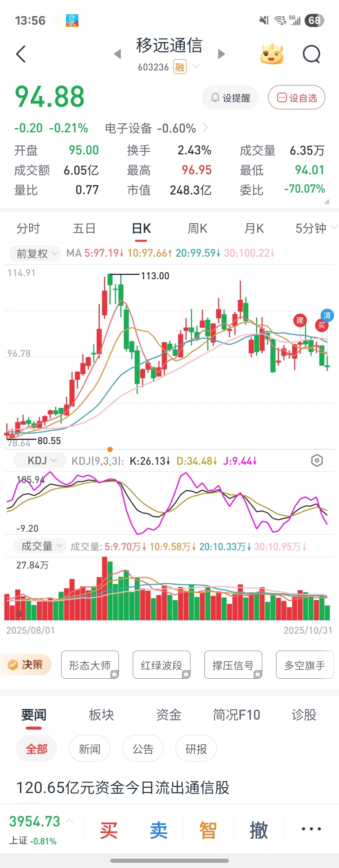Select the 月K chart tab

[x=254, y=228]
